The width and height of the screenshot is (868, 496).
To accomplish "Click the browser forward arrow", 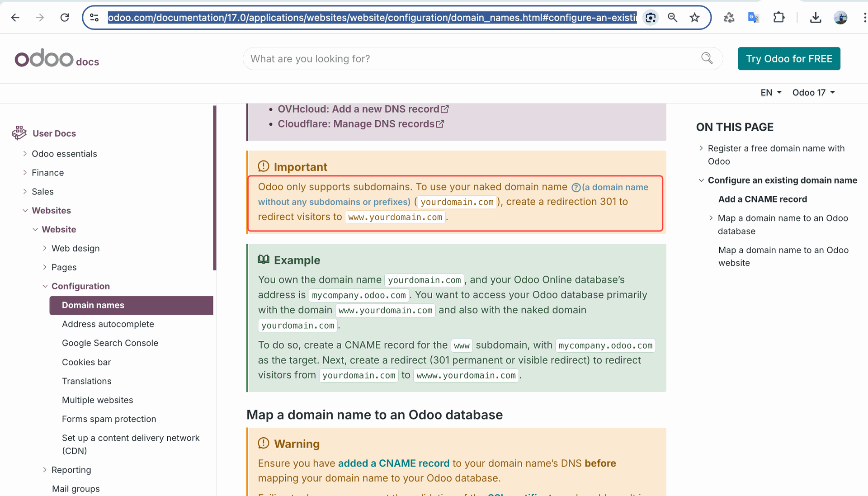I will [40, 18].
